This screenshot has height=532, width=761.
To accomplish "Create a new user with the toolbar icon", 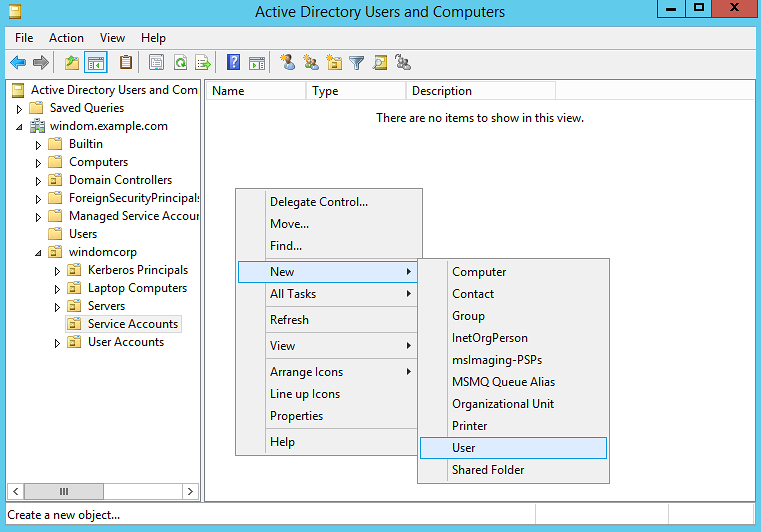I will coord(288,62).
